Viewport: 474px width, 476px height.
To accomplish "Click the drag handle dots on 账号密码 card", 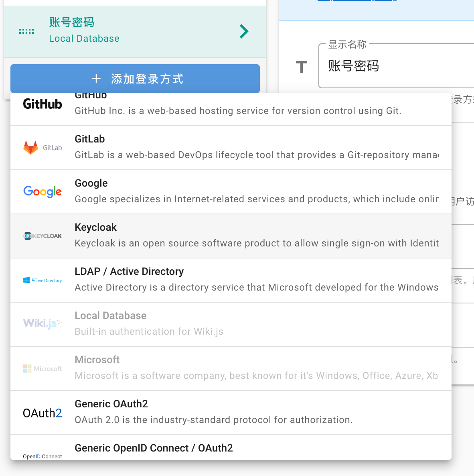I will click(x=26, y=31).
